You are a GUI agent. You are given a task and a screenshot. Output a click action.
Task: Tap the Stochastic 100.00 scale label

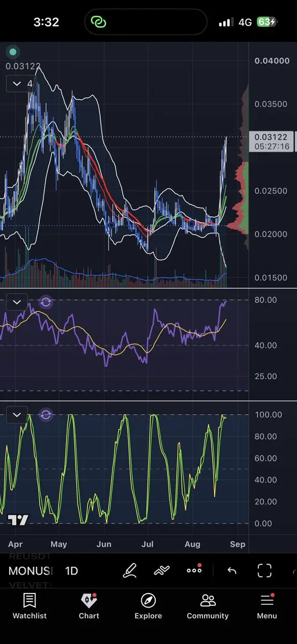pos(268,414)
